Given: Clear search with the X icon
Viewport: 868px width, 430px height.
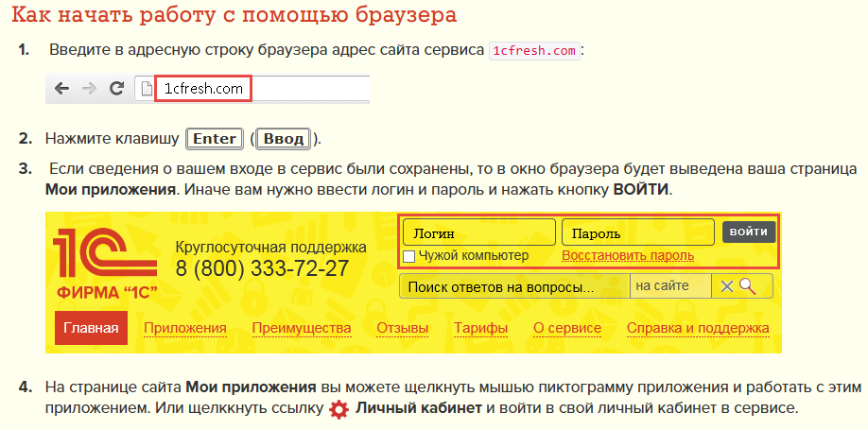Looking at the screenshot, I should tap(727, 286).
